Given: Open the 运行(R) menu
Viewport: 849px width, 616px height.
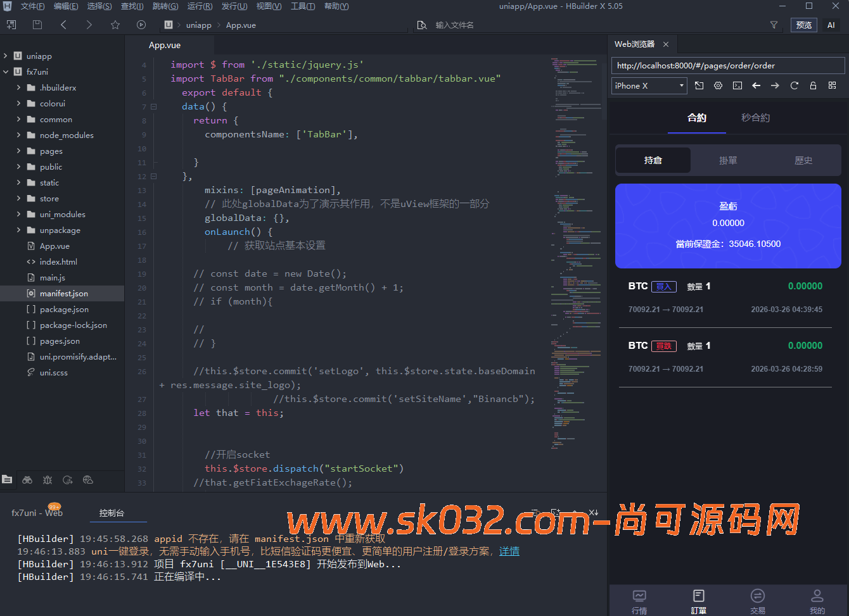Looking at the screenshot, I should [x=200, y=6].
